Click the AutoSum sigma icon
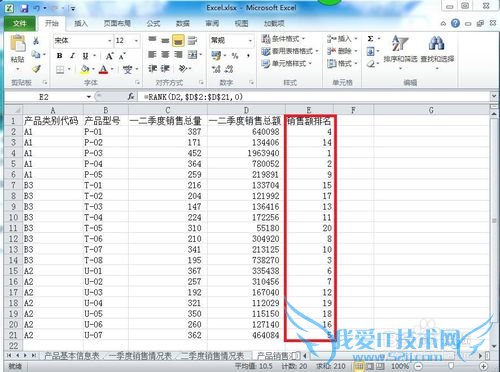Viewport: 500px width, 372px height. point(370,39)
